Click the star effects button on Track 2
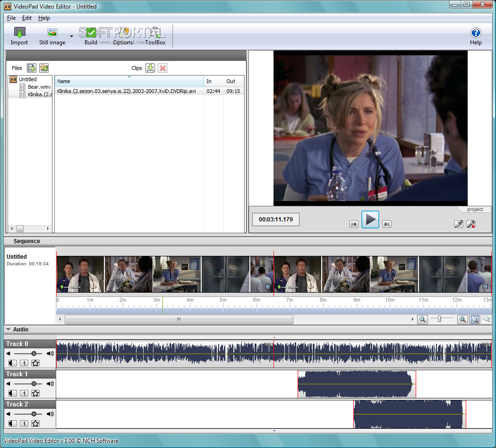This screenshot has height=448, width=496. pos(35,423)
